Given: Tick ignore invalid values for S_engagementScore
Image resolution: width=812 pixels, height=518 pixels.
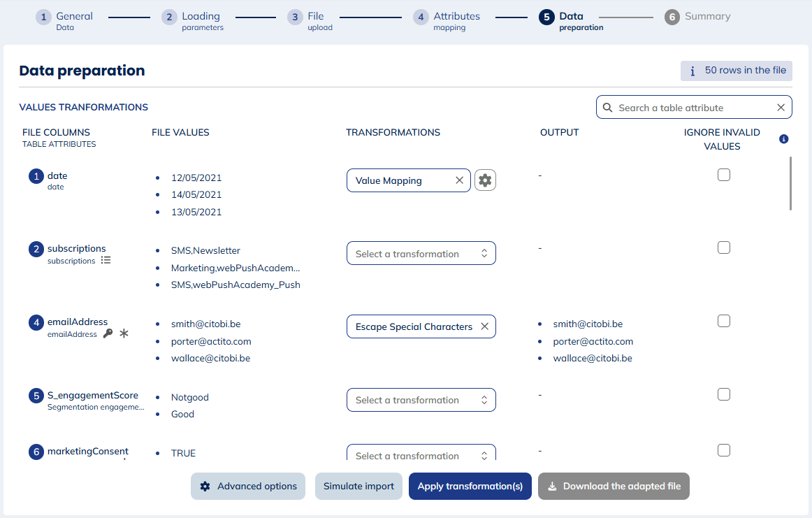Looking at the screenshot, I should (x=723, y=394).
